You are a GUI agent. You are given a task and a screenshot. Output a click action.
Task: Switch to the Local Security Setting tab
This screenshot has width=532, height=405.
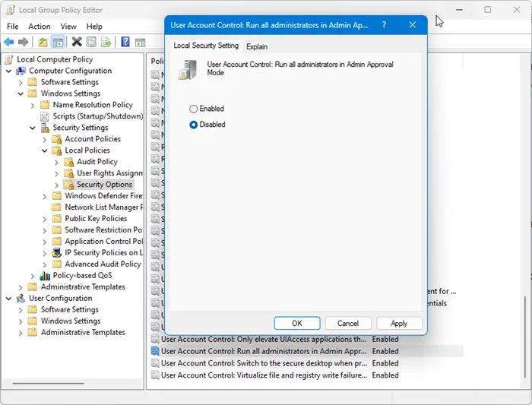(206, 46)
